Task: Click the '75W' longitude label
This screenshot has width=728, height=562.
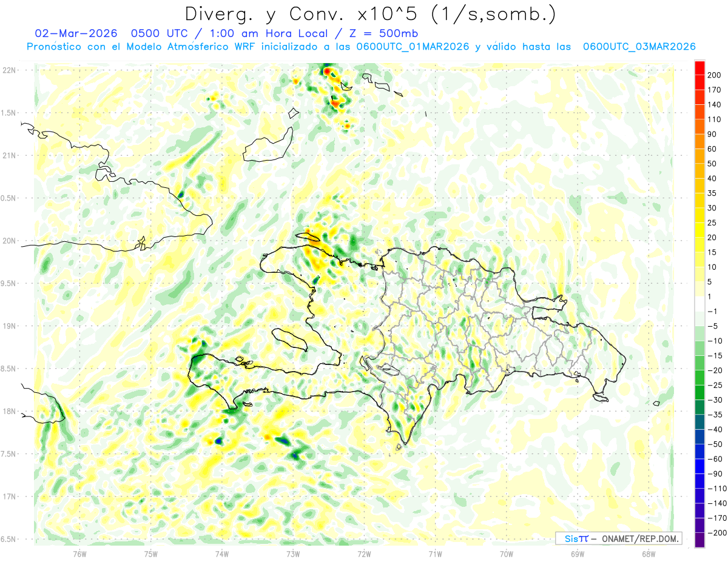Action: point(151,553)
